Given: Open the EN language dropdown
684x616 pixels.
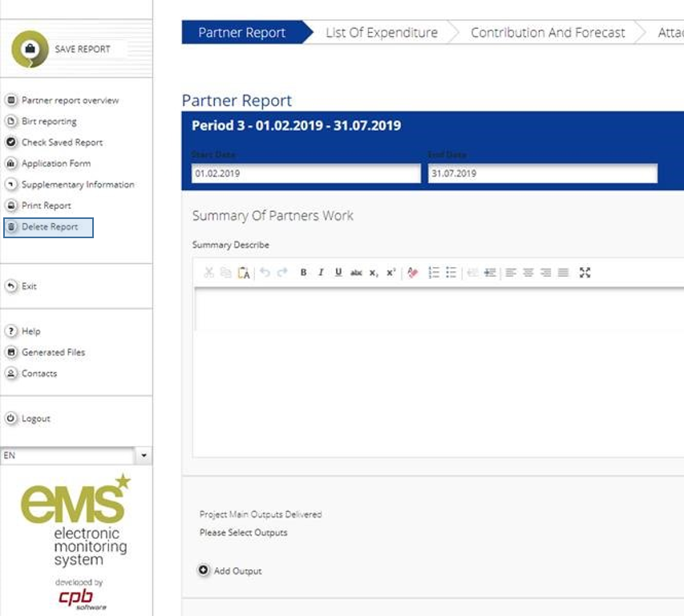Looking at the screenshot, I should click(144, 456).
